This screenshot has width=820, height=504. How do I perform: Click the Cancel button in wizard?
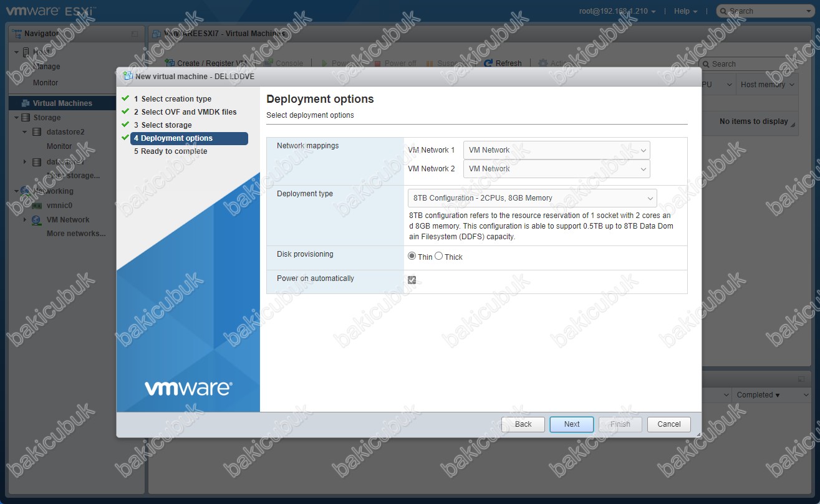668,424
